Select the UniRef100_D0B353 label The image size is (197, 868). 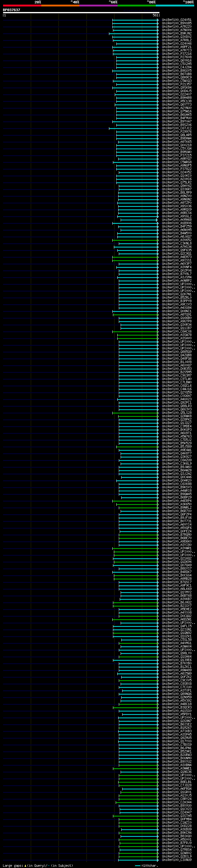click(x=177, y=369)
